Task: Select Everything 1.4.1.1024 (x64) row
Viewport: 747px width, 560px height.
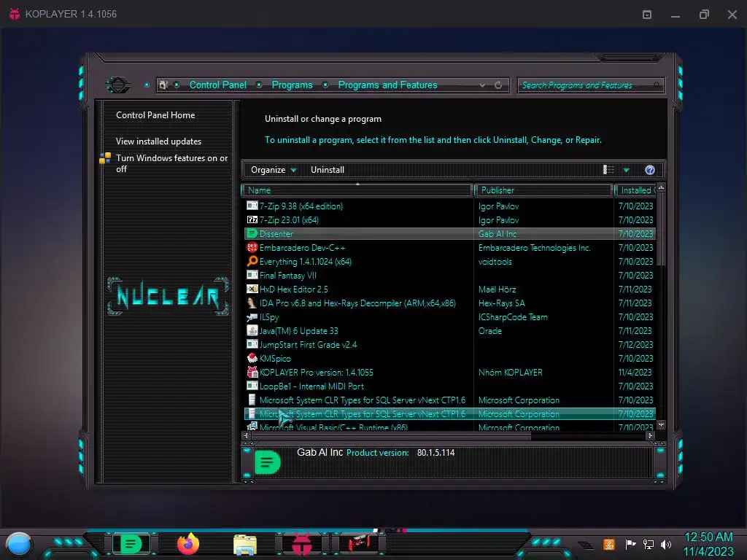Action: tap(449, 262)
